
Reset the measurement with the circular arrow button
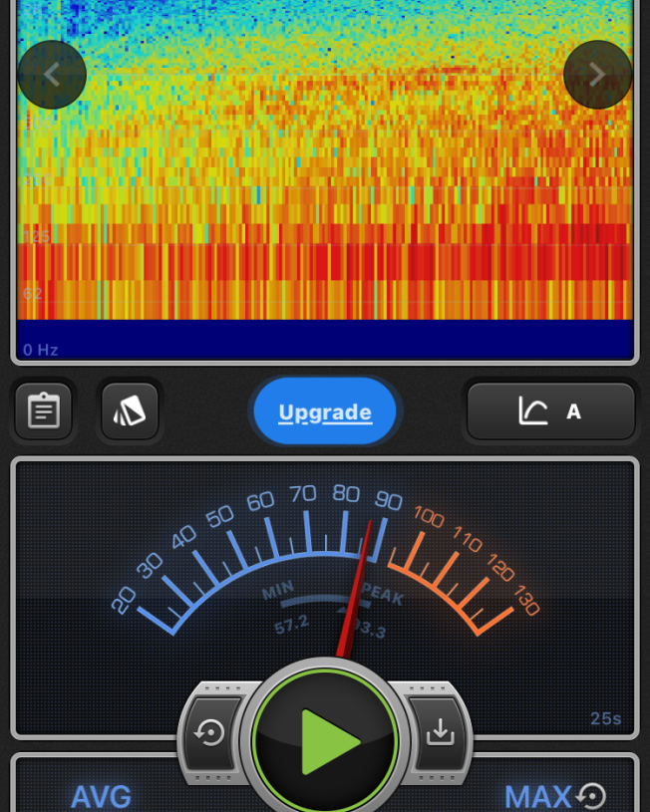[x=210, y=733]
